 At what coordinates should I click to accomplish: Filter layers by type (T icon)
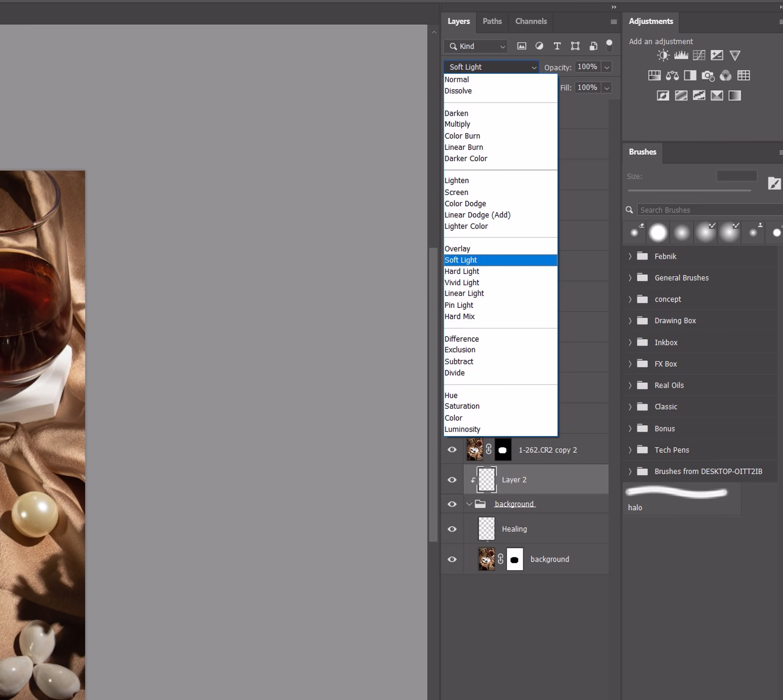click(557, 46)
